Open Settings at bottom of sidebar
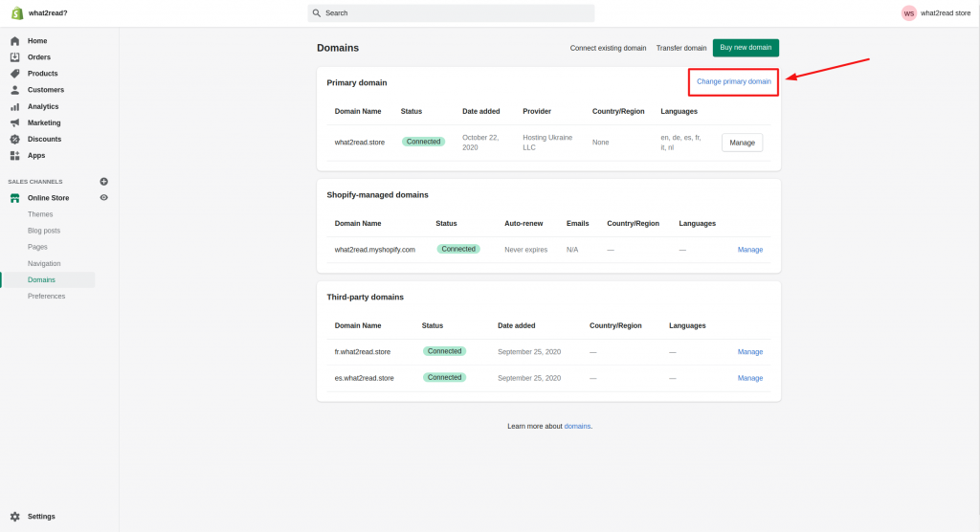 click(41, 517)
